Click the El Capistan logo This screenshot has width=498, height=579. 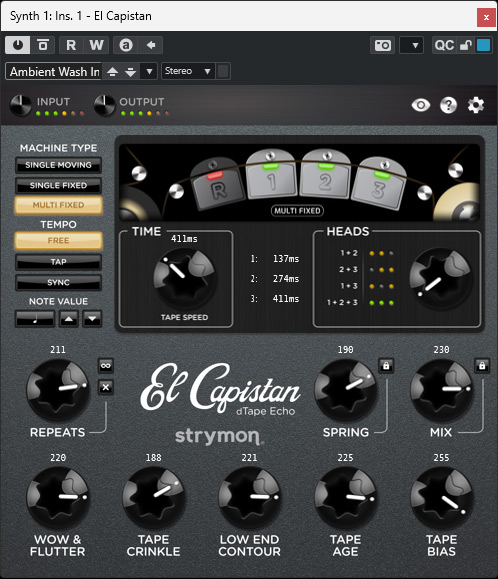(x=221, y=390)
